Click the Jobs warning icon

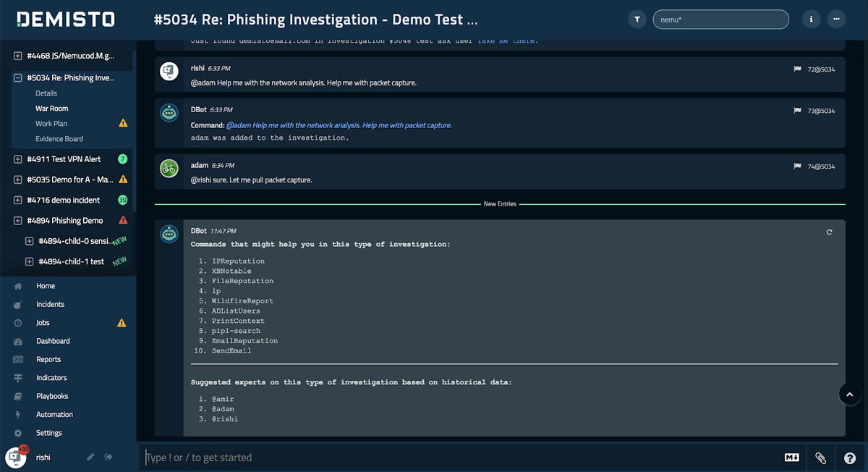click(x=122, y=323)
